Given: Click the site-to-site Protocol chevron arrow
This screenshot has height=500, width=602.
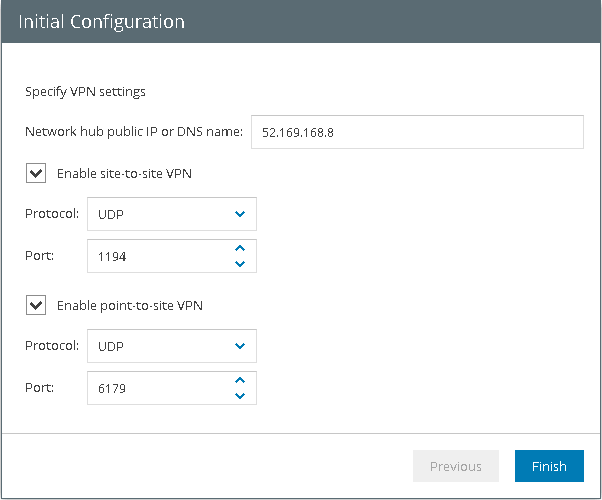Looking at the screenshot, I should pyautogui.click(x=239, y=214).
